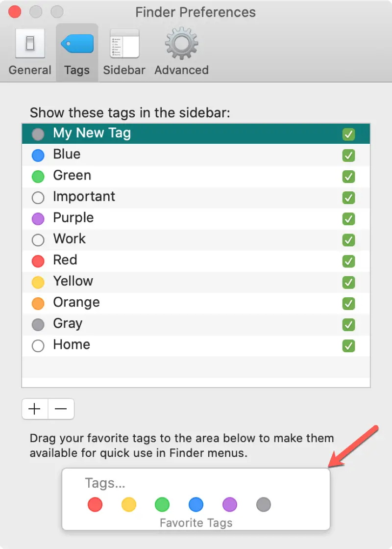Click the orange dot beside Orange tag
The image size is (392, 549).
pyautogui.click(x=38, y=303)
